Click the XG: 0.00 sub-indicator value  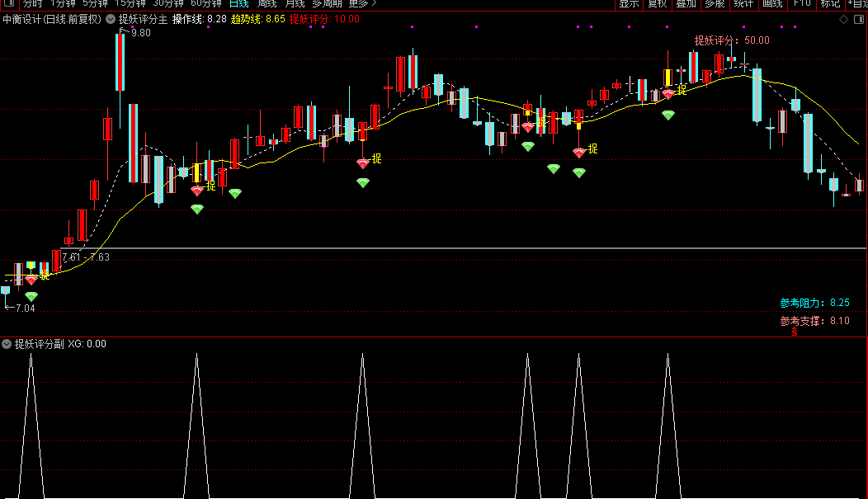87,344
